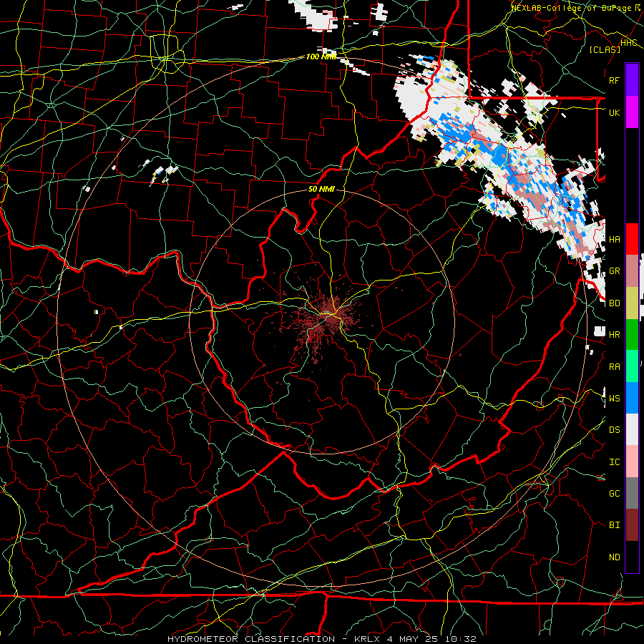Viewport: 644px width, 644px height.
Task: Click the purple RF legend swatch
Action: [x=632, y=80]
